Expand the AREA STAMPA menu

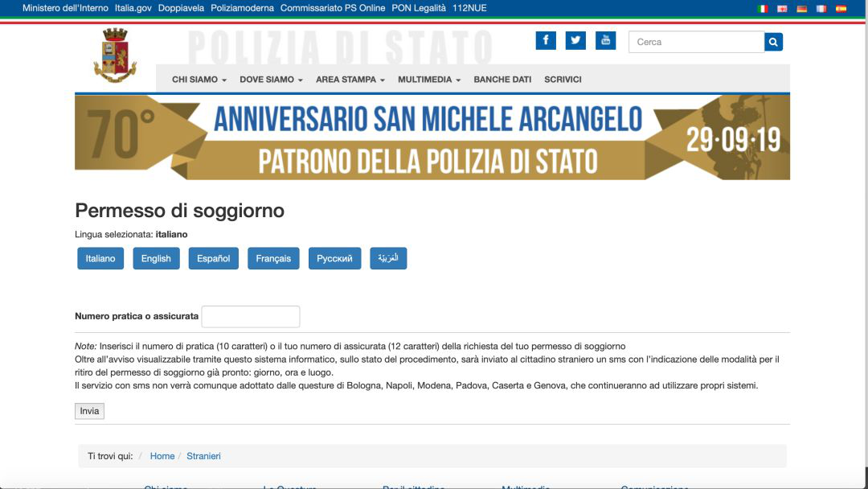tap(350, 79)
